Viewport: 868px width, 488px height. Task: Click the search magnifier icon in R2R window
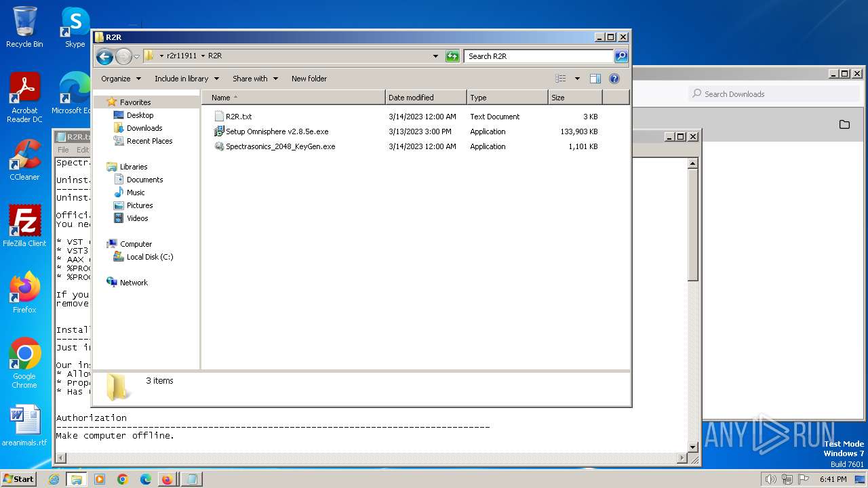tap(620, 56)
